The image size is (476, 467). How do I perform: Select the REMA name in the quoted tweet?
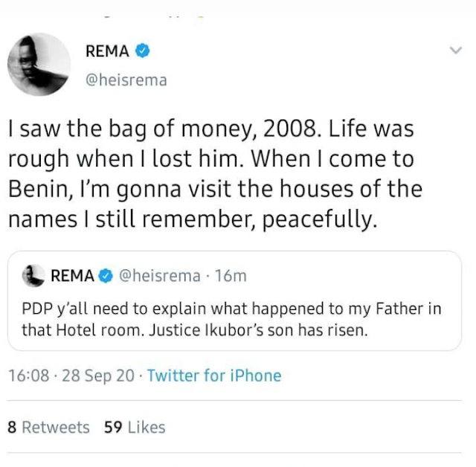[72, 277]
